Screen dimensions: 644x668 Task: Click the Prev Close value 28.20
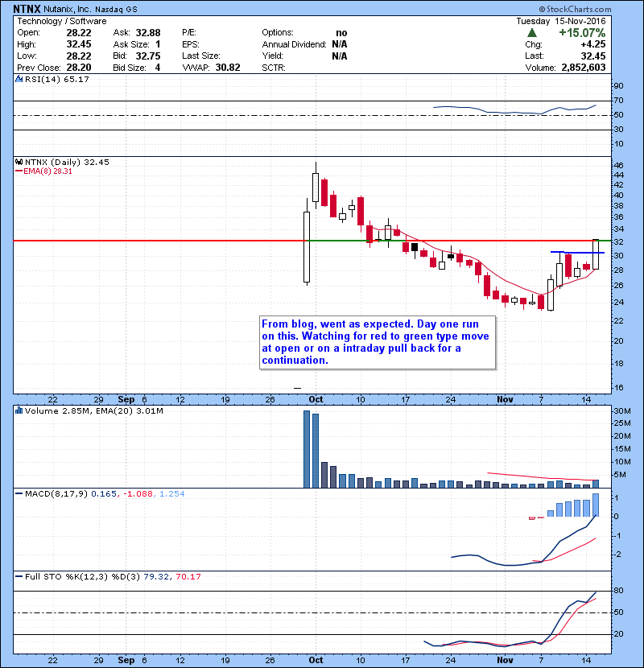[79, 68]
